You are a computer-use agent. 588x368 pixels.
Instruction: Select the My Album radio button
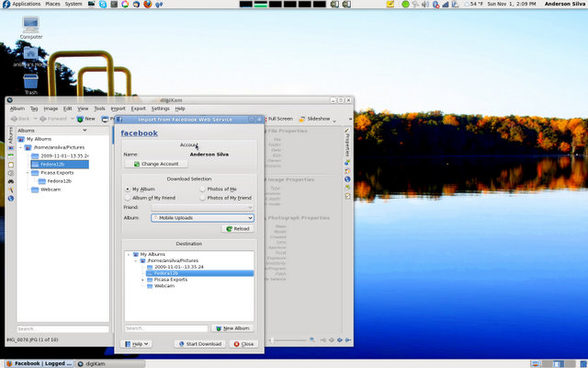point(128,189)
